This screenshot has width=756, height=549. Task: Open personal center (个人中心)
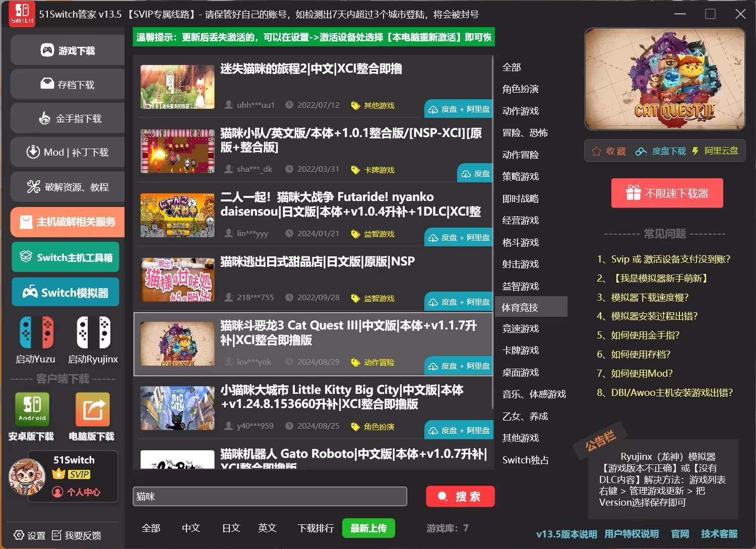tap(77, 492)
